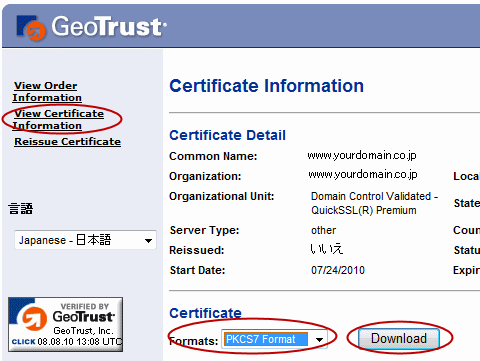Select Common Name value www.yourdomain.co.jp
Screen dimensions: 480x361
coord(362,155)
